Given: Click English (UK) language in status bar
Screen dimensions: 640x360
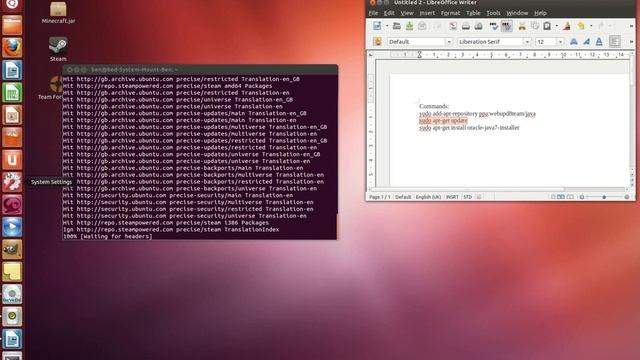Looking at the screenshot, I should tap(428, 197).
